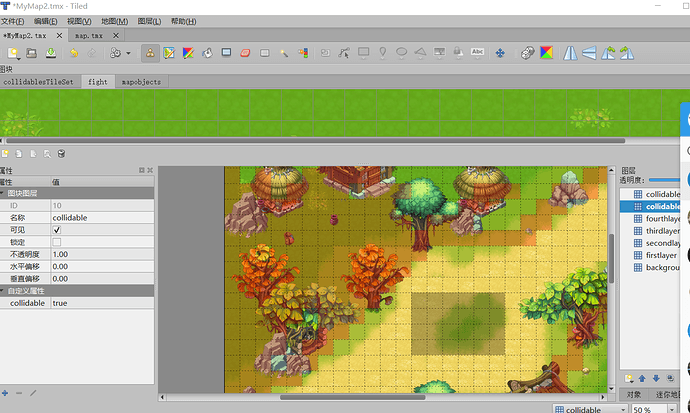Image resolution: width=690 pixels, height=413 pixels.
Task: Click the blue plus Add Property icon
Action: pyautogui.click(x=5, y=393)
